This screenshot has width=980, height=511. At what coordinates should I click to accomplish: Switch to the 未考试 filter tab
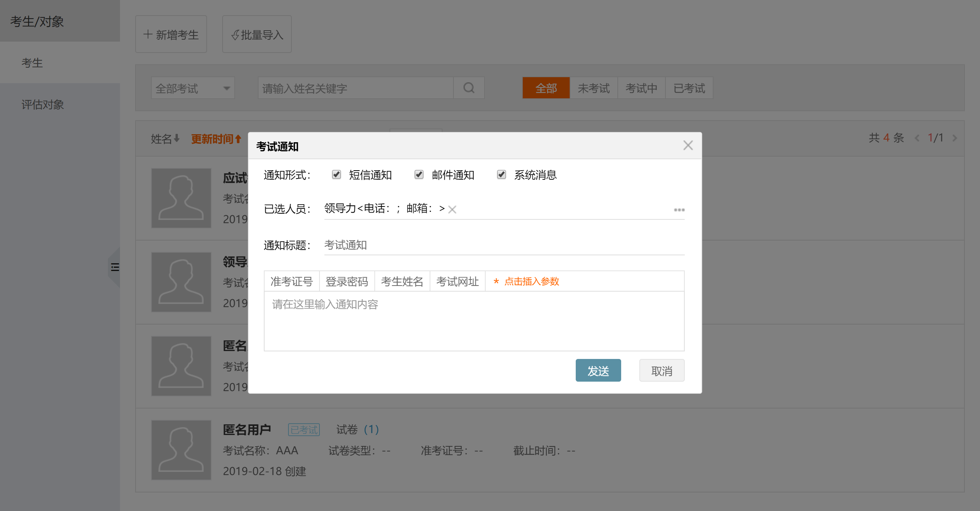pyautogui.click(x=593, y=88)
